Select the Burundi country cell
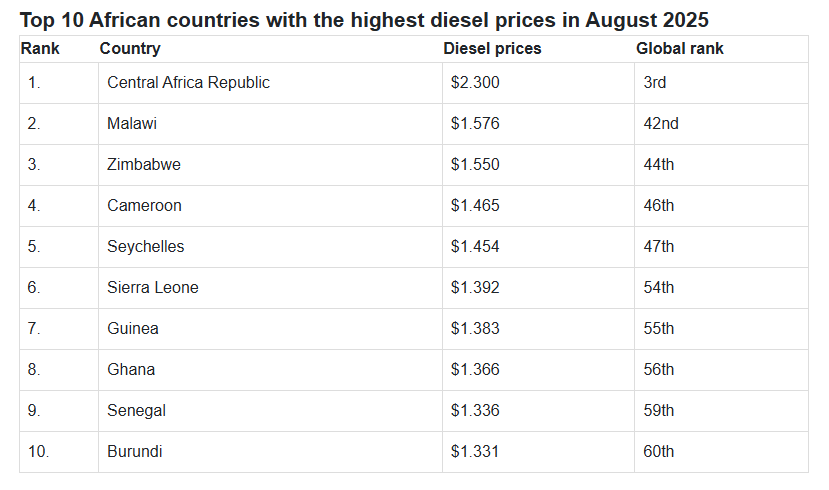 [135, 452]
